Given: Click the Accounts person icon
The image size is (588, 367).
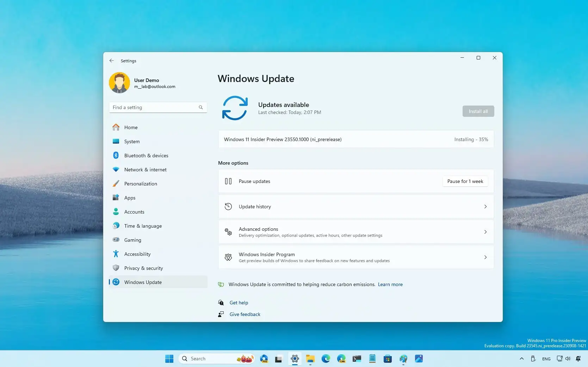Looking at the screenshot, I should pyautogui.click(x=116, y=211).
